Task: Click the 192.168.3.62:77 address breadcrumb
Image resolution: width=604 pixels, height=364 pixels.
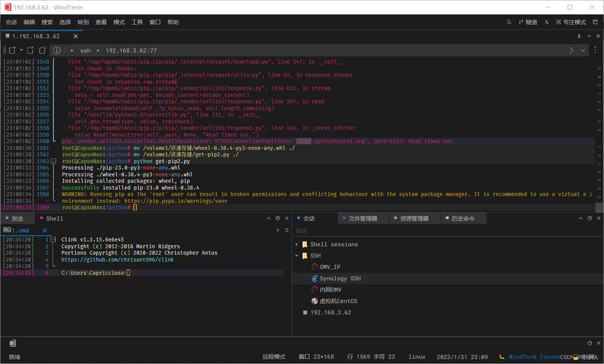Action: [131, 51]
